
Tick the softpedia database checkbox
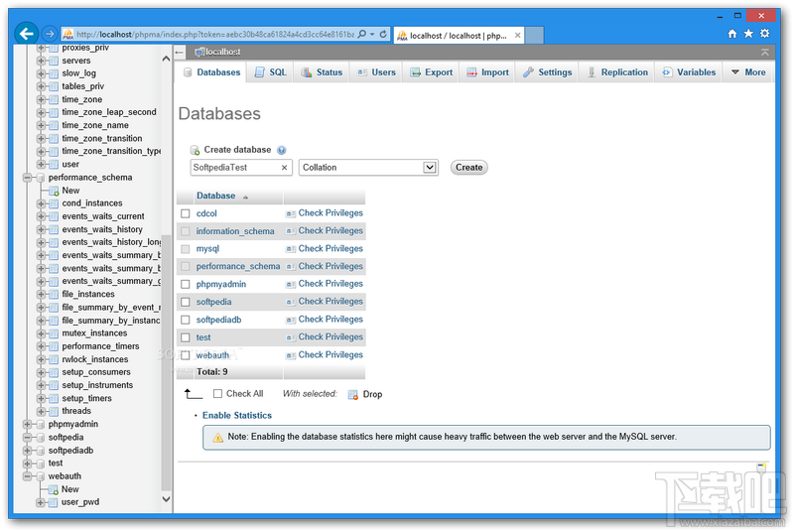pos(186,302)
